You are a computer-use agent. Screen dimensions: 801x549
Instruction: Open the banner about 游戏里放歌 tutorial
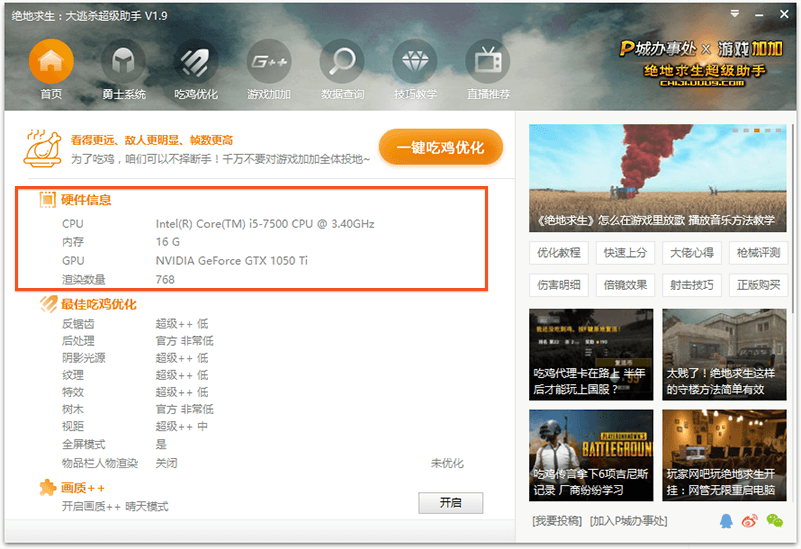[657, 178]
